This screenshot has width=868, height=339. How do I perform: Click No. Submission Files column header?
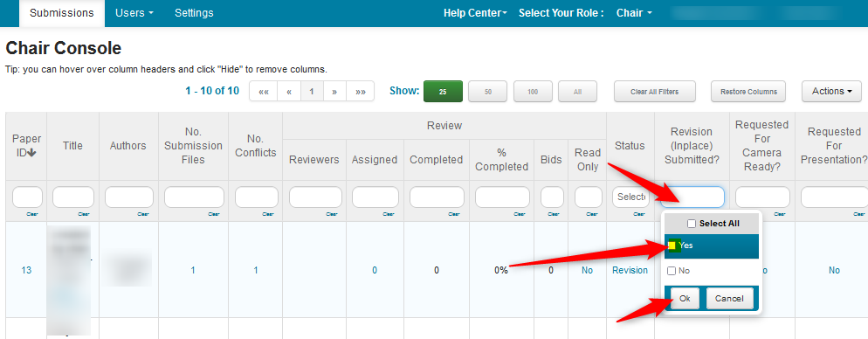193,146
